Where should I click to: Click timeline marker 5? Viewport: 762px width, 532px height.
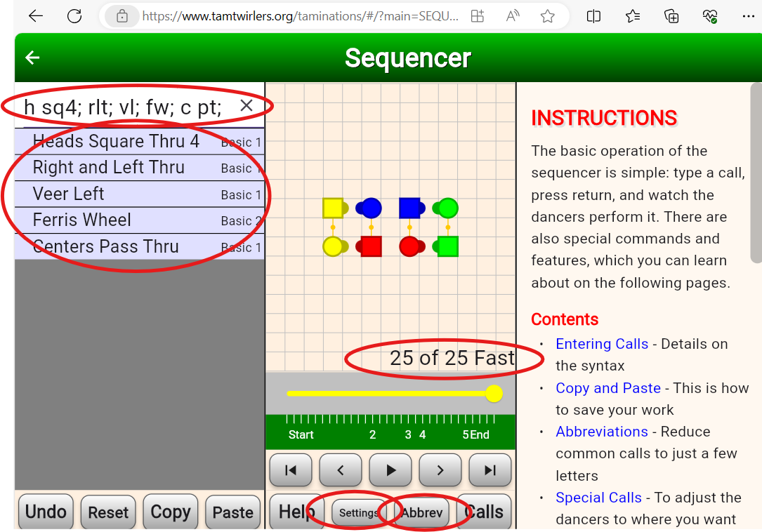(x=465, y=434)
